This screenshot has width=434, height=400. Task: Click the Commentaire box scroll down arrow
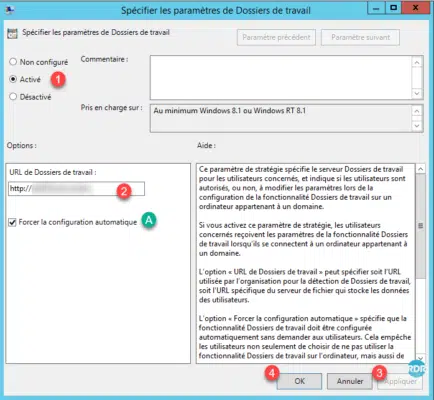pos(417,93)
